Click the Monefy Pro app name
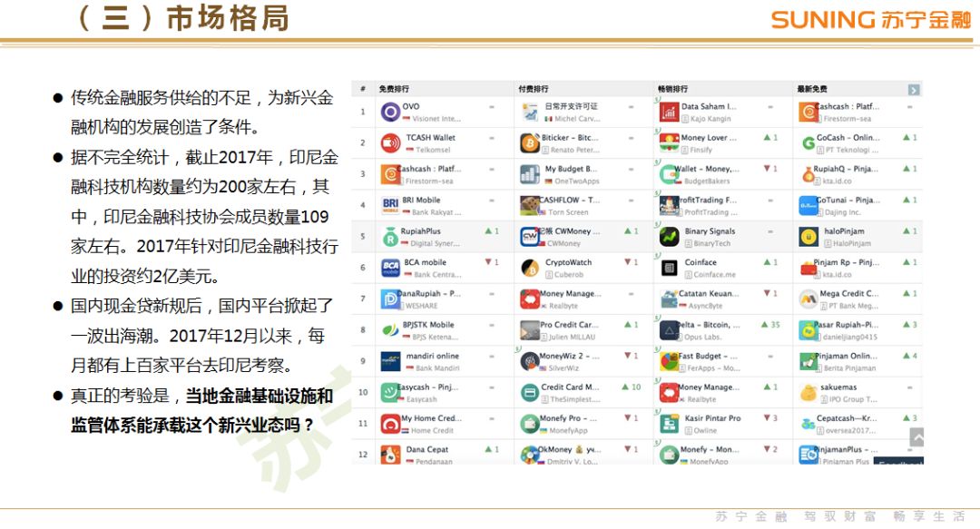Screen dimensions: 980x529 [x=568, y=418]
